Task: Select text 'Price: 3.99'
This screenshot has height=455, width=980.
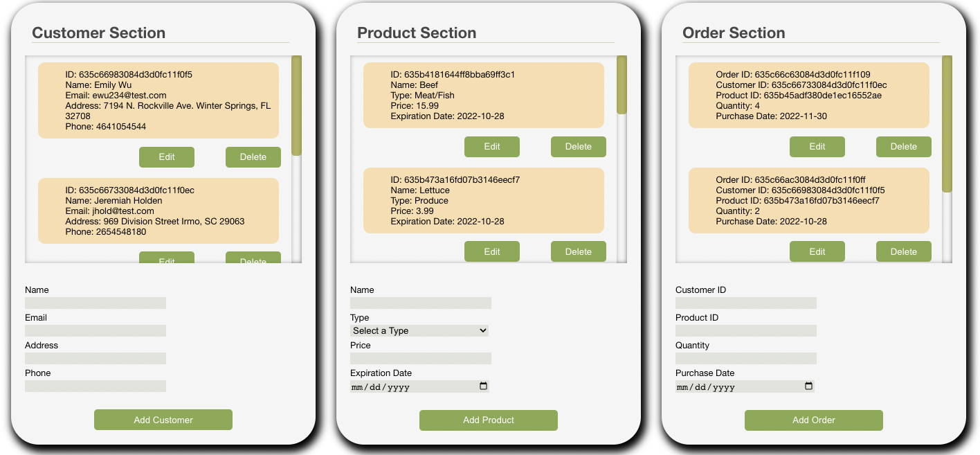Action: coord(412,211)
